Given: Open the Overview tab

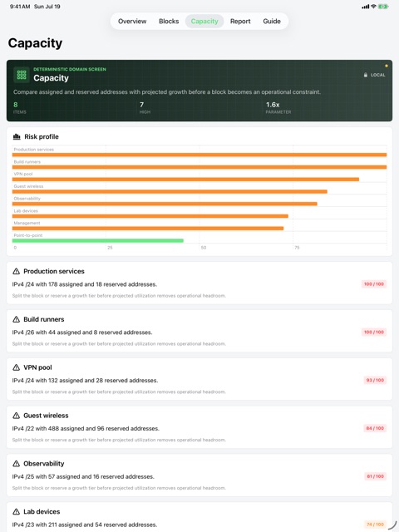Looking at the screenshot, I should click(132, 21).
